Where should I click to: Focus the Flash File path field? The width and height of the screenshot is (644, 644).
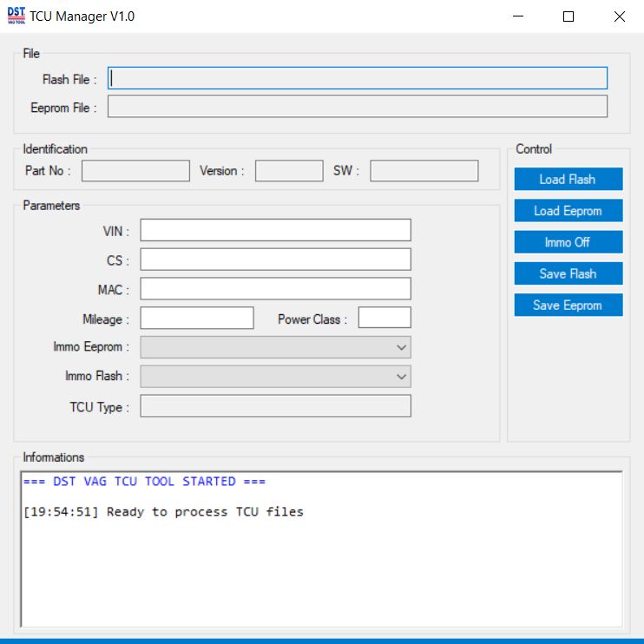point(358,78)
